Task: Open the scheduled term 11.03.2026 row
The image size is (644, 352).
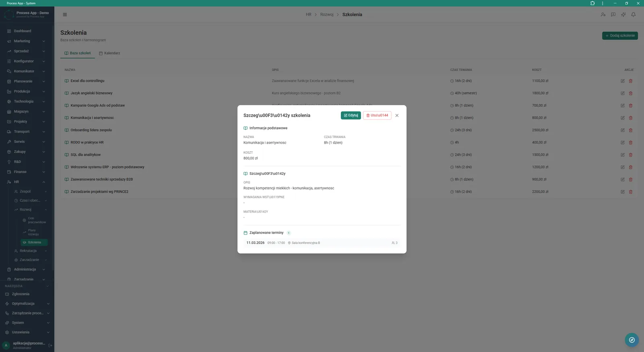Action: click(322, 243)
